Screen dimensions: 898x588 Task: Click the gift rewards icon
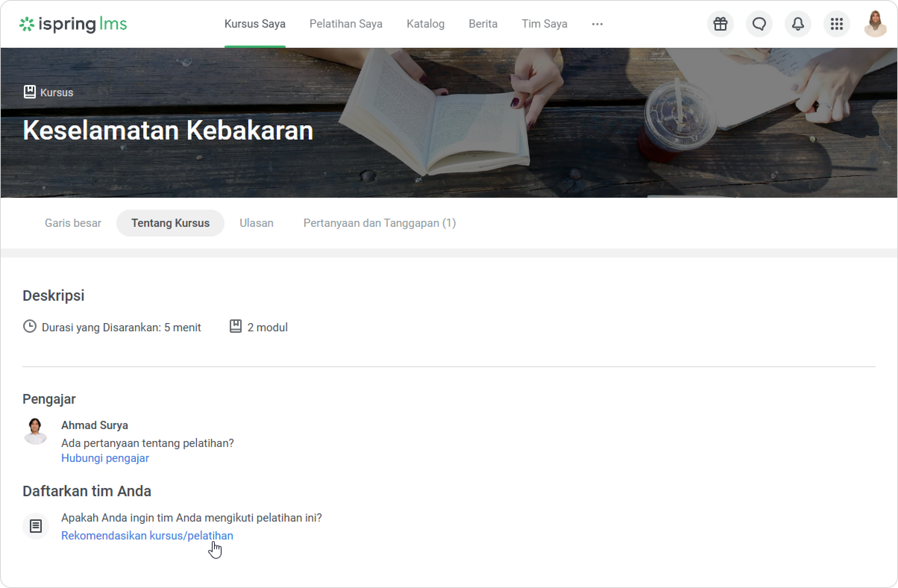720,24
